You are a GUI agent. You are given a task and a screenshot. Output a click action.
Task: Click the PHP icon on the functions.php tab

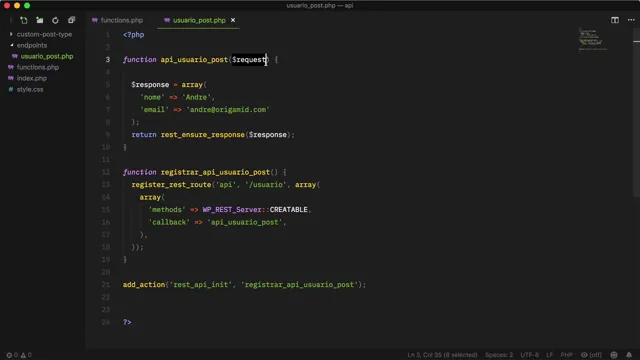click(95, 20)
